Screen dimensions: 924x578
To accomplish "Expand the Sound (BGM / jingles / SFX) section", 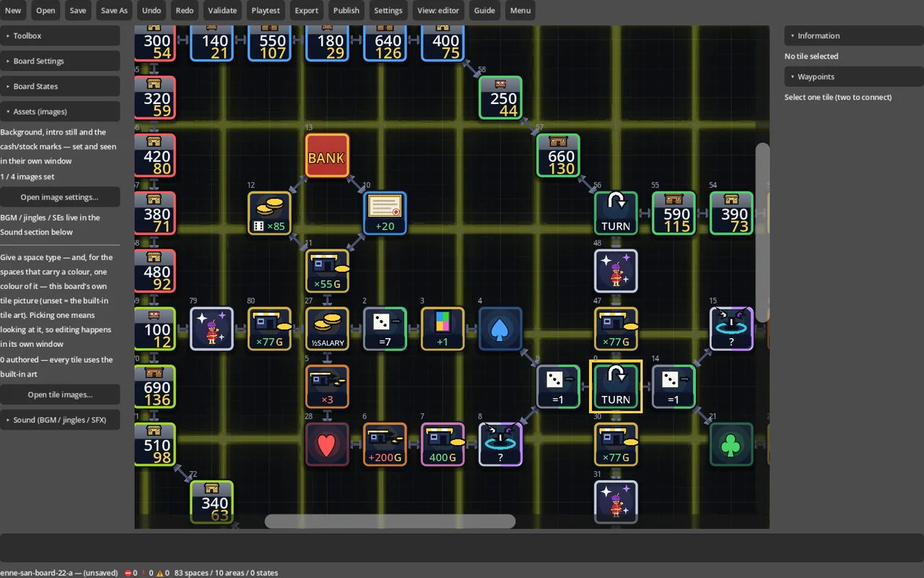I will [x=60, y=420].
